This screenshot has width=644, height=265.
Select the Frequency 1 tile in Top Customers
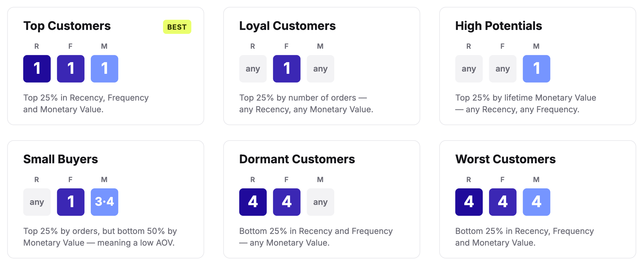point(71,69)
